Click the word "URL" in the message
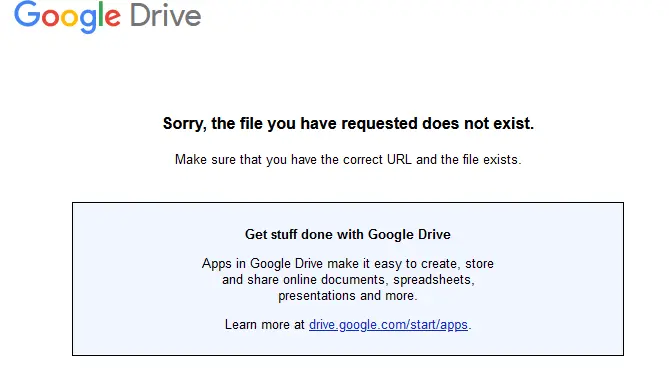The image size is (669, 368). click(x=399, y=159)
